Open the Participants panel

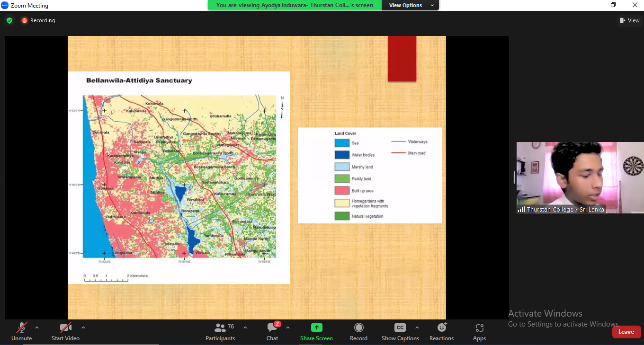point(220,332)
